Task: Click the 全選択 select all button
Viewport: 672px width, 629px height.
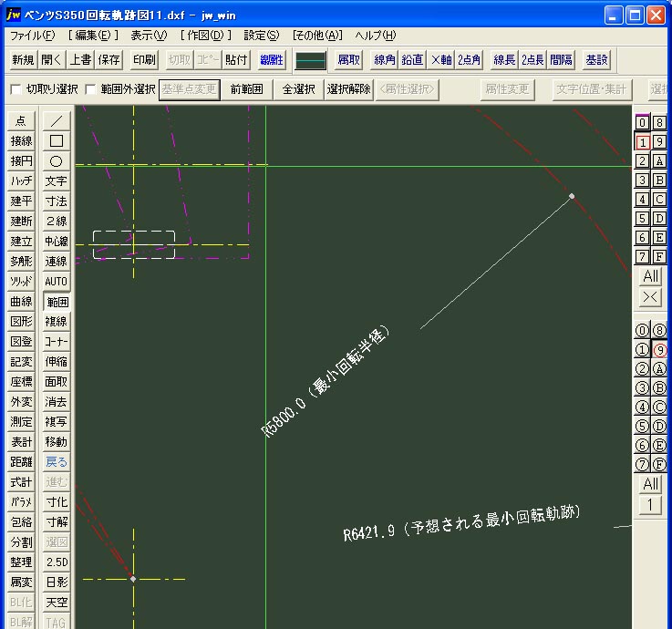Action: point(299,89)
